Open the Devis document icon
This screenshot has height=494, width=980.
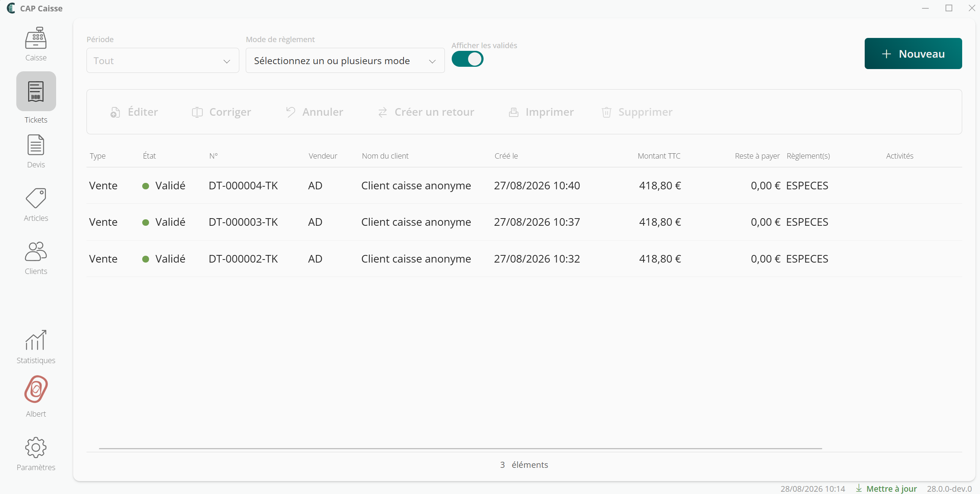tap(36, 145)
